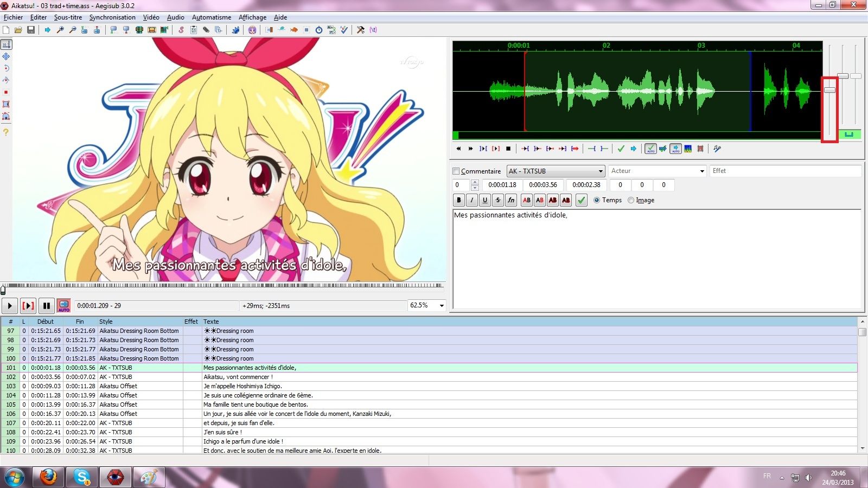Apply bold with the B button
The height and width of the screenshot is (488, 868).
[x=459, y=200]
